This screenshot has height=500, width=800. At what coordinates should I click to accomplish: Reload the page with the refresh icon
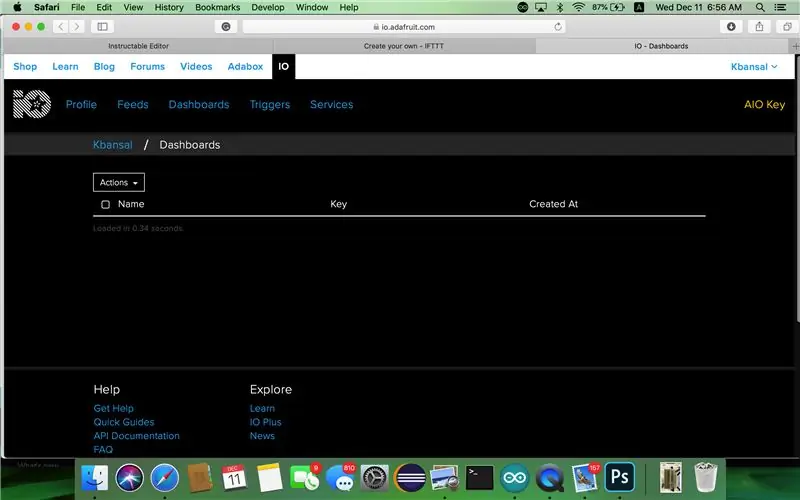click(558, 27)
